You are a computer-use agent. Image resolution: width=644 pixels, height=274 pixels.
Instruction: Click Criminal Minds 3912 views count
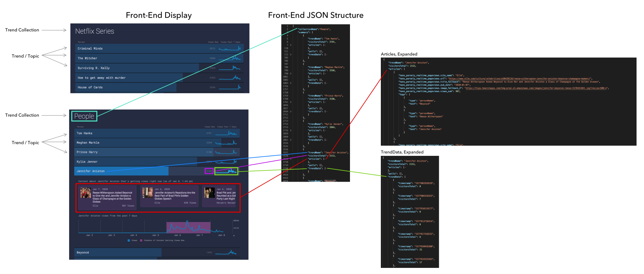[x=212, y=49]
